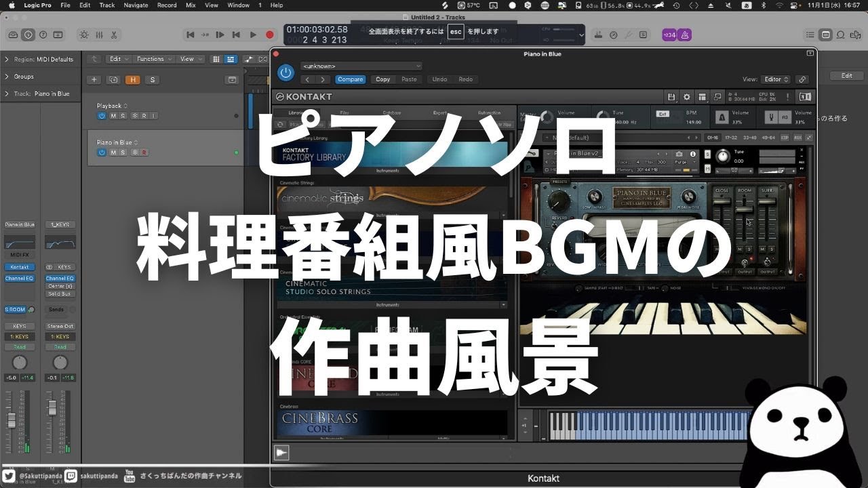Screen dimensions: 868x488
Task: Open the Kontakt workspace layout icon
Action: [701, 97]
